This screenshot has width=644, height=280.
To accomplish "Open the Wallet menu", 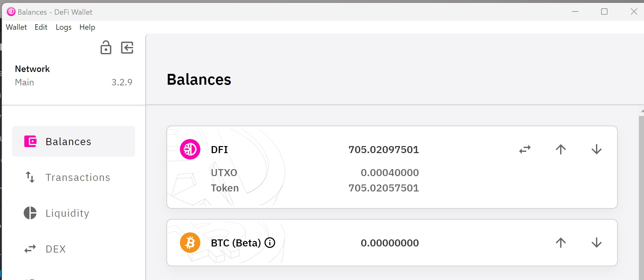I will pos(16,27).
